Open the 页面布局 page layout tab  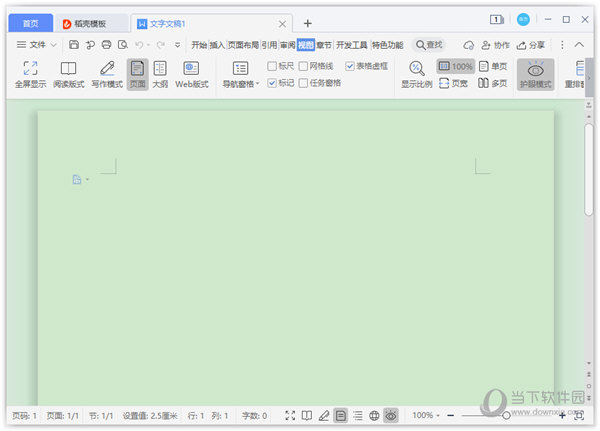click(243, 45)
